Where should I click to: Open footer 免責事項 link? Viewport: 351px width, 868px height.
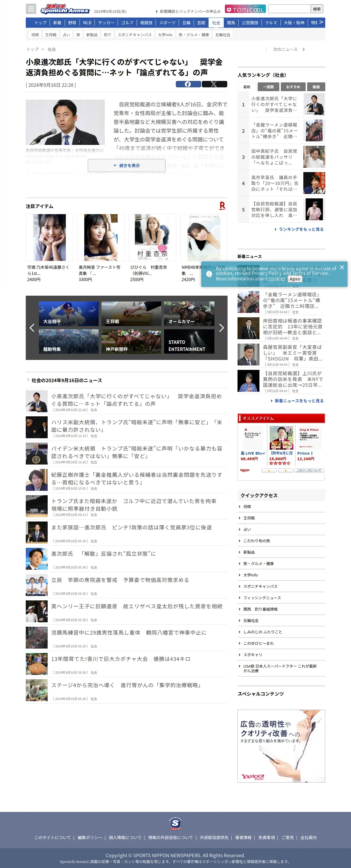click(x=267, y=837)
